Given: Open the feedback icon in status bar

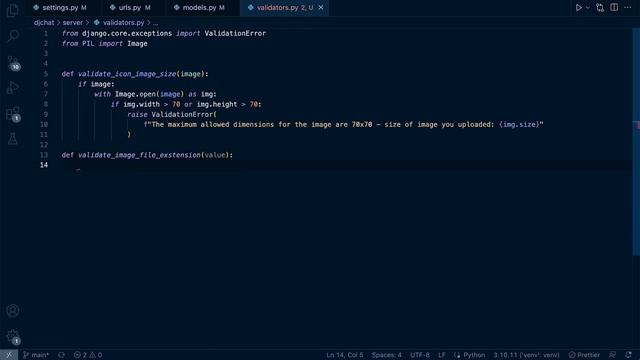Looking at the screenshot, I should click(612, 355).
